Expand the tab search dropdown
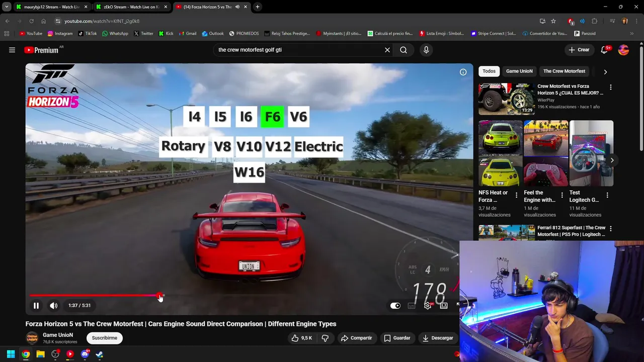 [7, 7]
